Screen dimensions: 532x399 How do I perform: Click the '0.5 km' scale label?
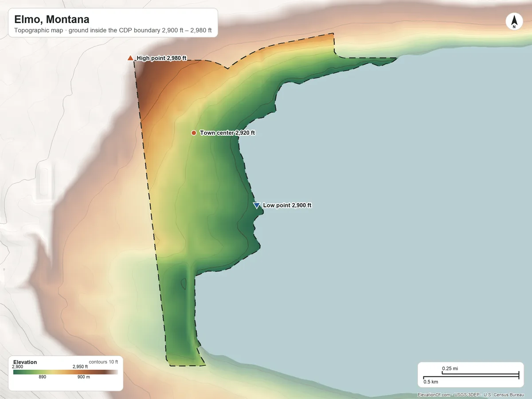(x=430, y=382)
